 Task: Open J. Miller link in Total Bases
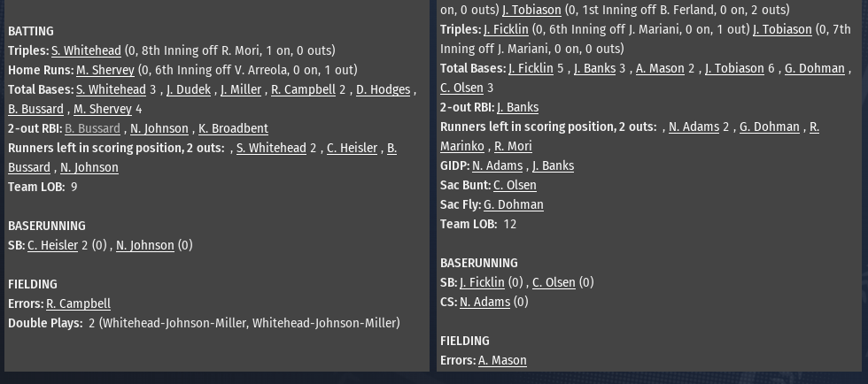pos(241,89)
